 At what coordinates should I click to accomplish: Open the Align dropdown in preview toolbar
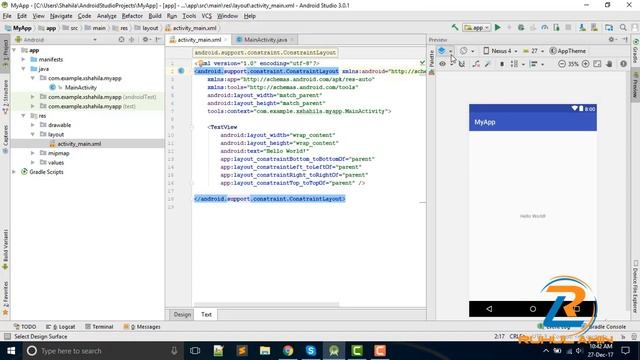536,64
